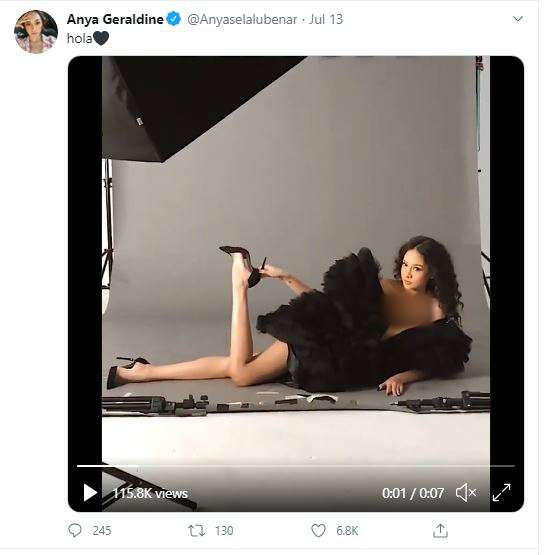Open the Jul 13 tweet timestamp
This screenshot has width=549, height=555.
tap(326, 19)
